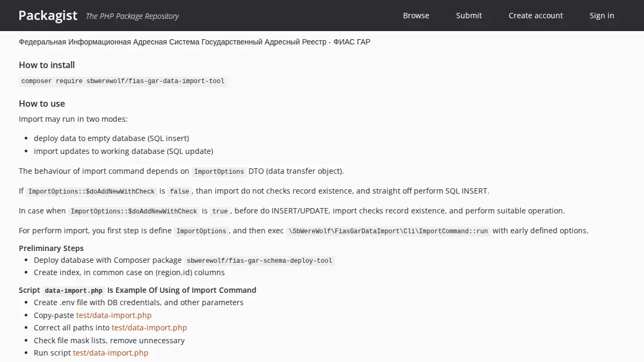Click the Russian ФИАС ГАР title text
The width and height of the screenshot is (644, 362).
click(194, 41)
